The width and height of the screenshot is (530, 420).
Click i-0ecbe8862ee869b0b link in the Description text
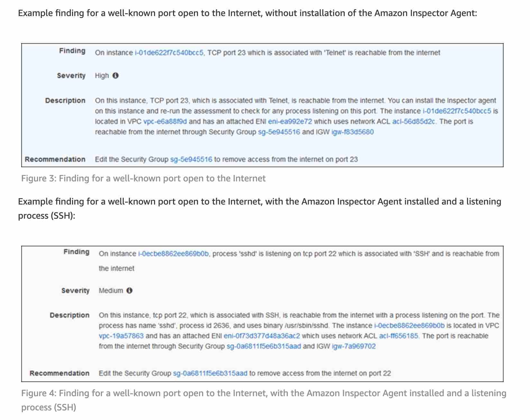pos(409,325)
